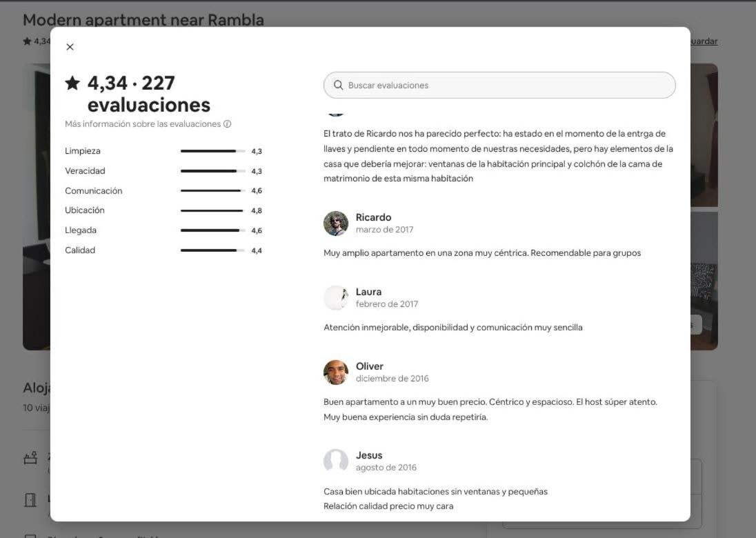Open Ricardo's profile picture
756x538 pixels.
point(336,223)
